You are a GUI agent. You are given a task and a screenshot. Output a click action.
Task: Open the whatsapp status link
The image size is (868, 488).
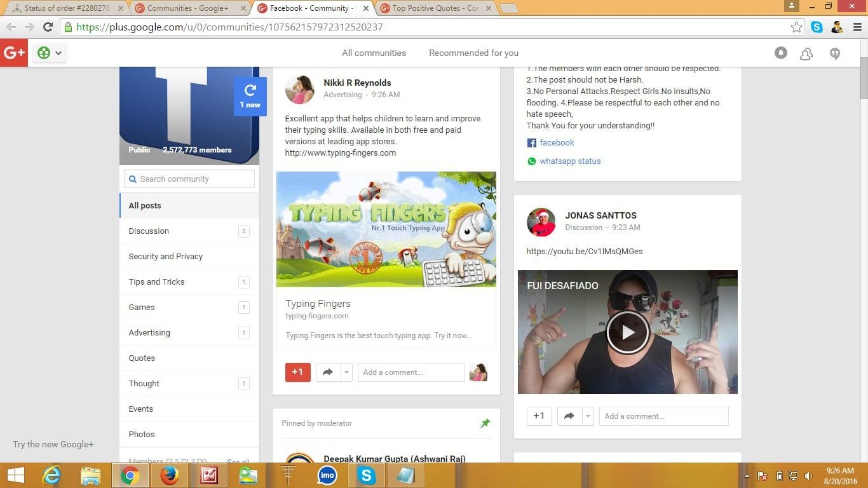tap(570, 161)
